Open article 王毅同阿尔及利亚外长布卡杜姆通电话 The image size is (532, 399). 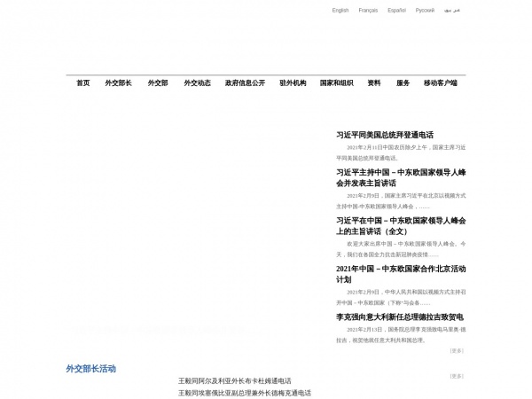coord(235,381)
